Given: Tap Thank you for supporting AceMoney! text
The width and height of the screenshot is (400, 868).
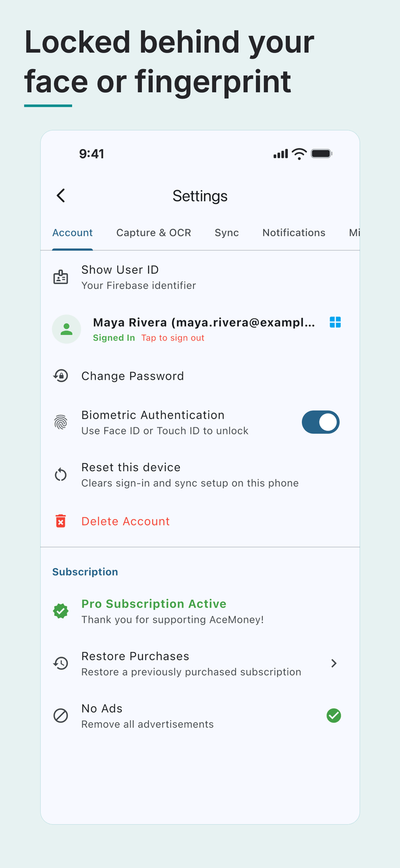Looking at the screenshot, I should pos(173,620).
